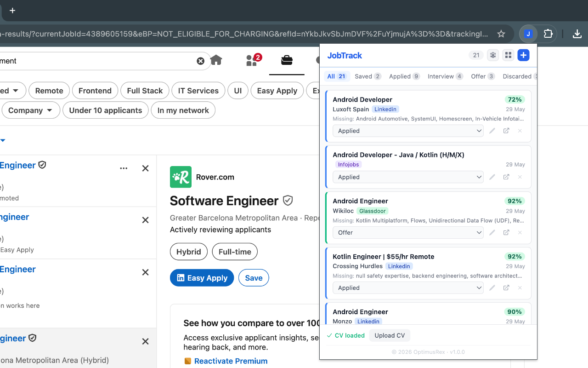Open browser downloads icon
The height and width of the screenshot is (368, 588).
(x=577, y=34)
